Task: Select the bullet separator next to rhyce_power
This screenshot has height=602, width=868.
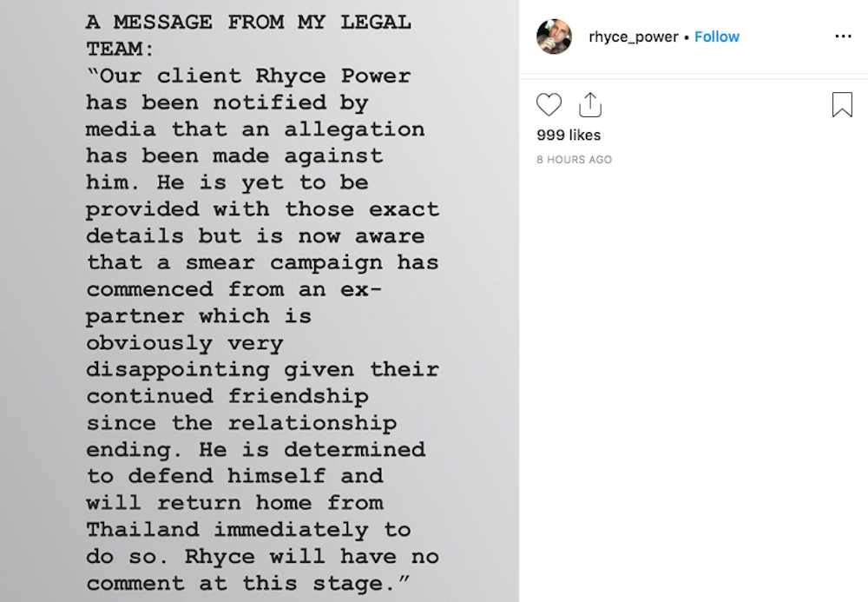Action: tap(687, 36)
